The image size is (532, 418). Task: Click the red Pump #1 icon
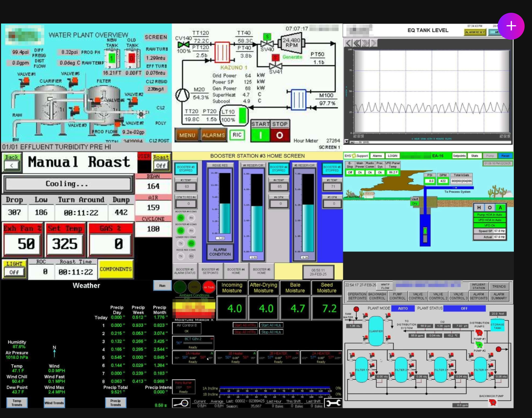click(479, 333)
